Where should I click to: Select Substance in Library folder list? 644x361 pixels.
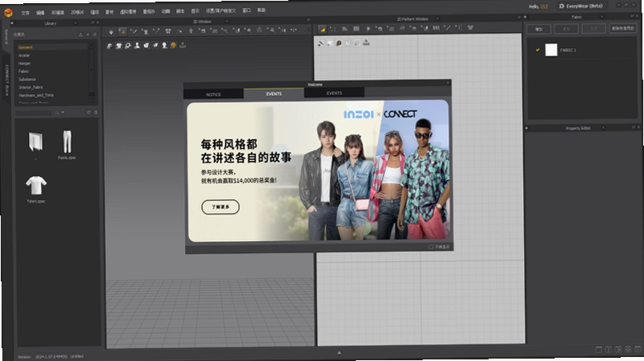click(27, 79)
